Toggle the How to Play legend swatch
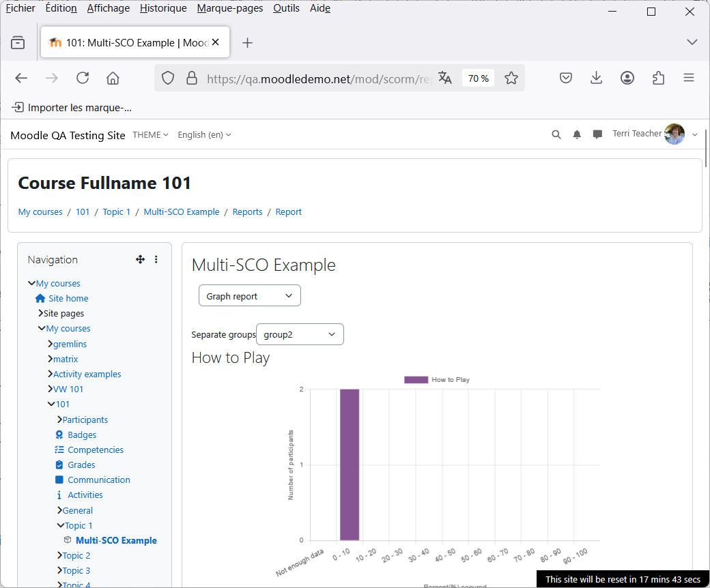This screenshot has width=710, height=588. point(416,379)
